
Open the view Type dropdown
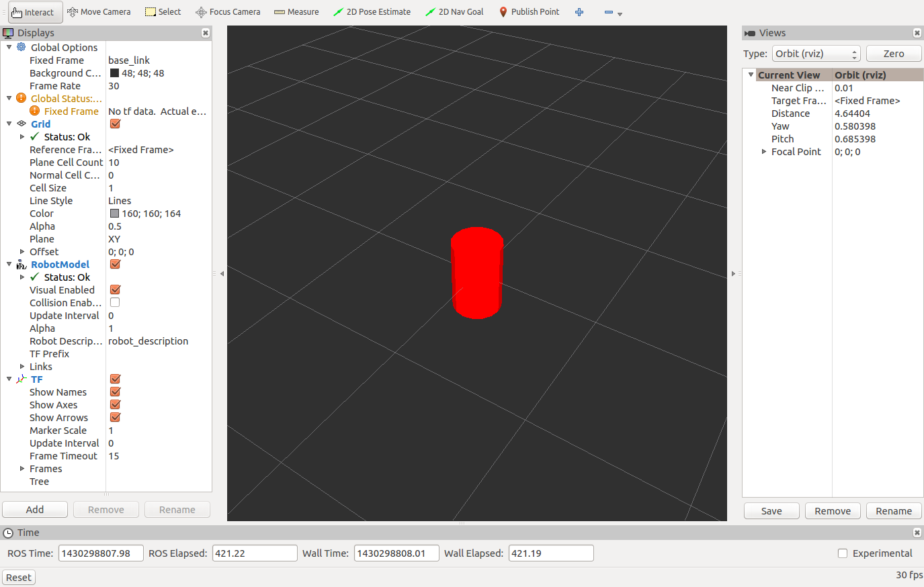point(816,54)
